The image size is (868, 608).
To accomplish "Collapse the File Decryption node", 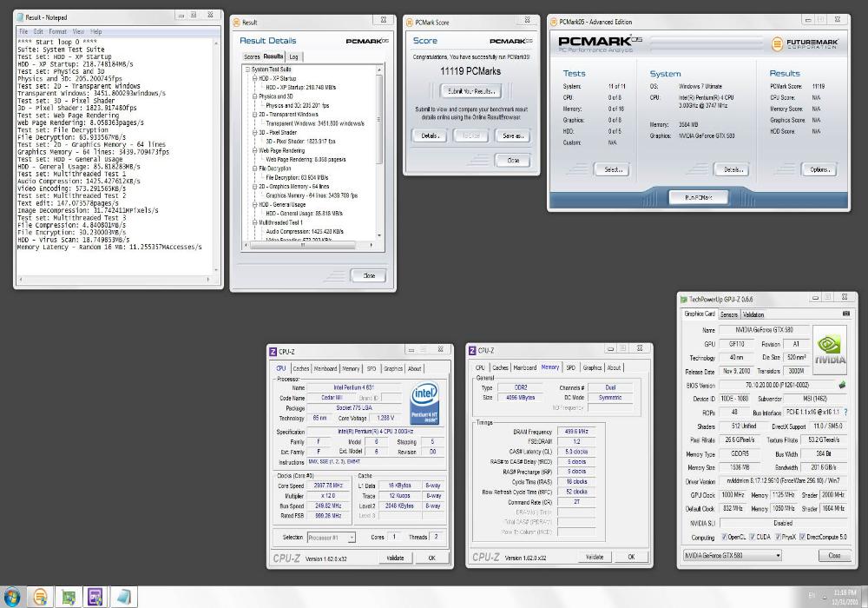I will (x=254, y=169).
